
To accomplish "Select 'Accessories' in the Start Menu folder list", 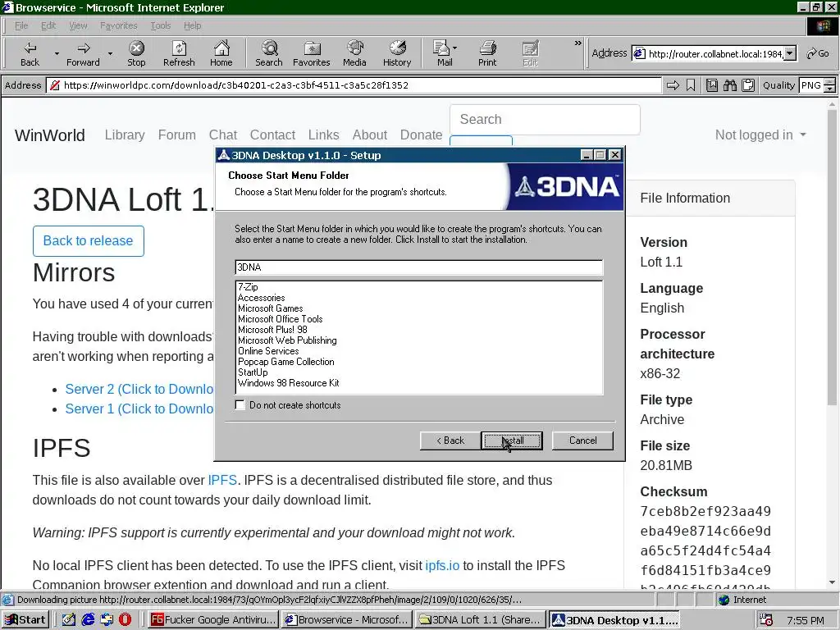I will [261, 298].
